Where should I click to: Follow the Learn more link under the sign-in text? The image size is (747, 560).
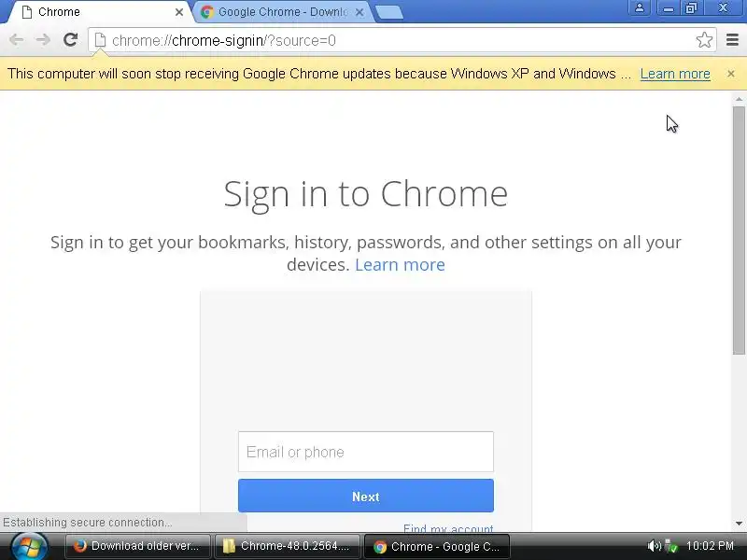click(400, 265)
